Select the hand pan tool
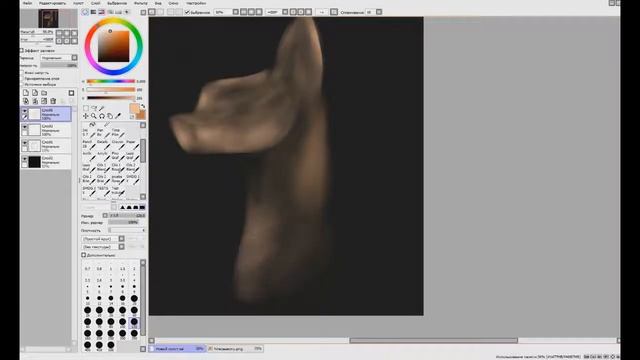Image resolution: width=640 pixels, height=360 pixels. point(110,116)
